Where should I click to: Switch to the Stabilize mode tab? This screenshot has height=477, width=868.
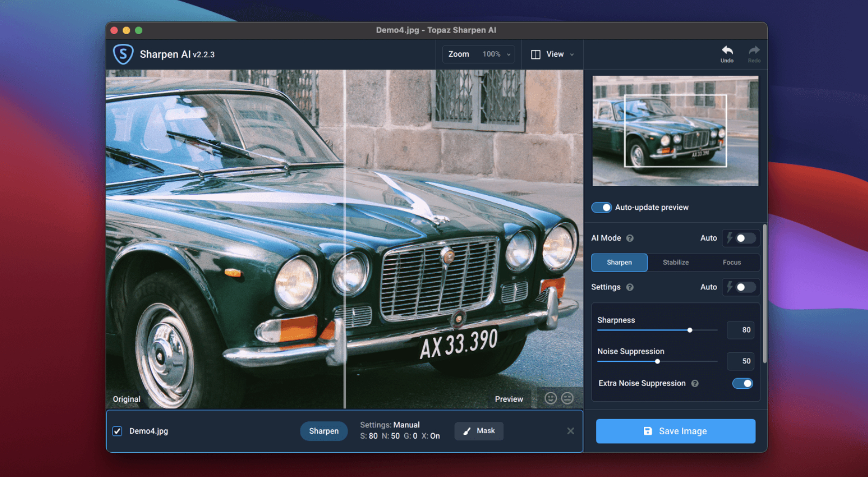click(675, 262)
